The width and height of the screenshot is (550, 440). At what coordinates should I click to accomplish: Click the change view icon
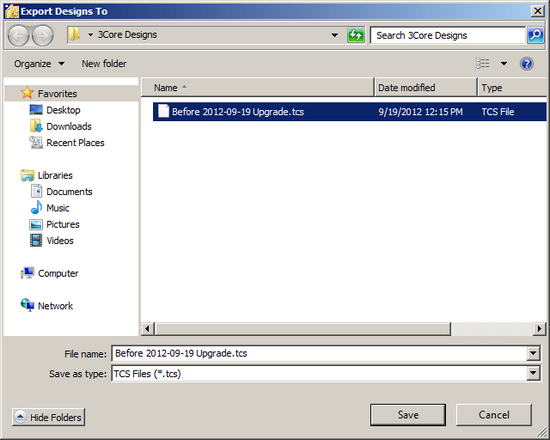pos(483,64)
